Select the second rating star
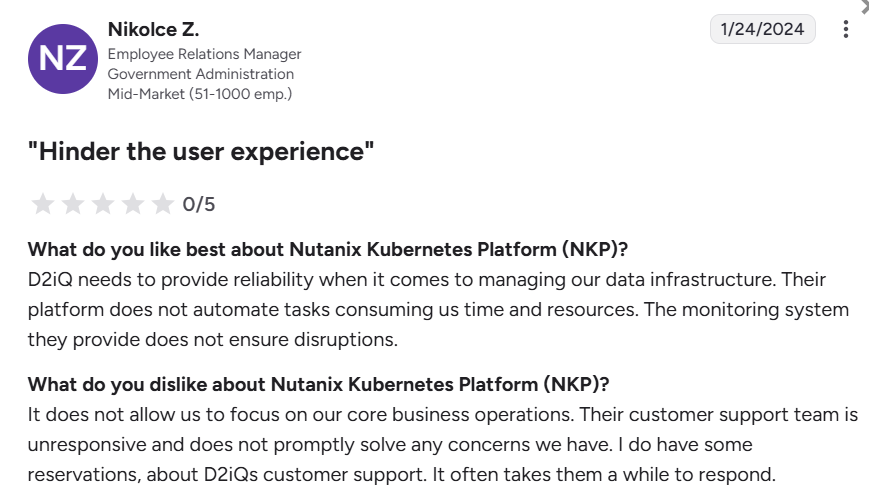This screenshot has width=869, height=499. [x=73, y=204]
